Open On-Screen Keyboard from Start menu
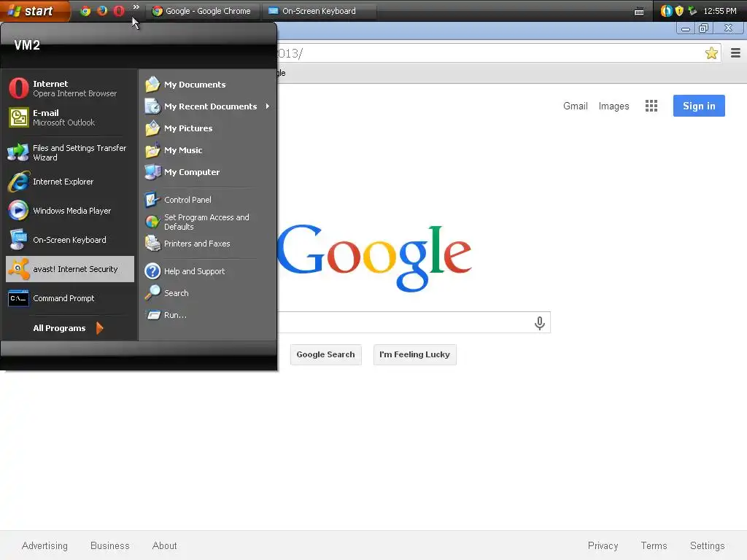Viewport: 747px width, 560px height. coord(69,239)
